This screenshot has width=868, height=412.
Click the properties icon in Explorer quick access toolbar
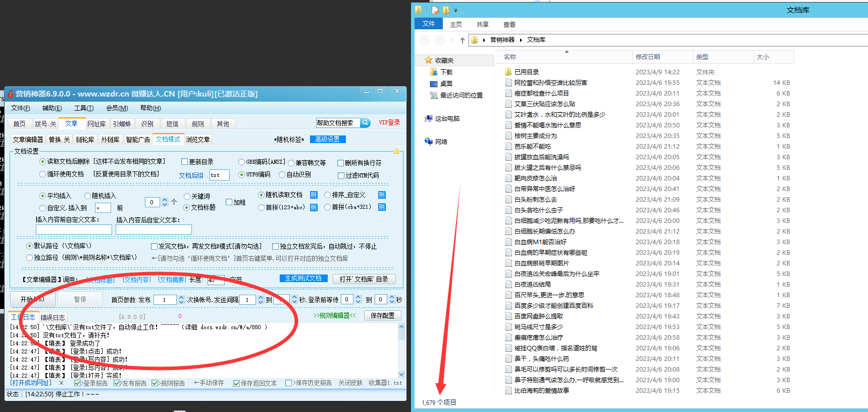435,10
